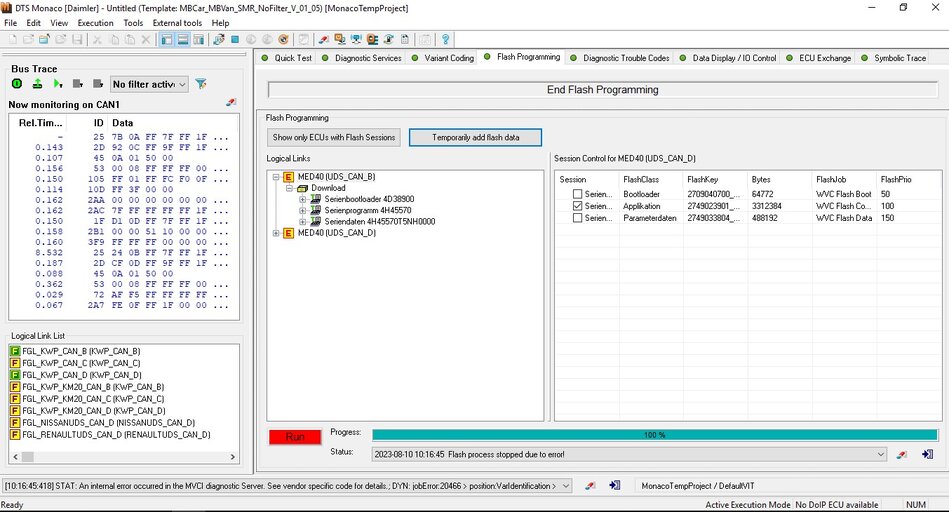Click the green upload icon in Bus Trace
Screen dimensions: 949x512
click(x=38, y=84)
